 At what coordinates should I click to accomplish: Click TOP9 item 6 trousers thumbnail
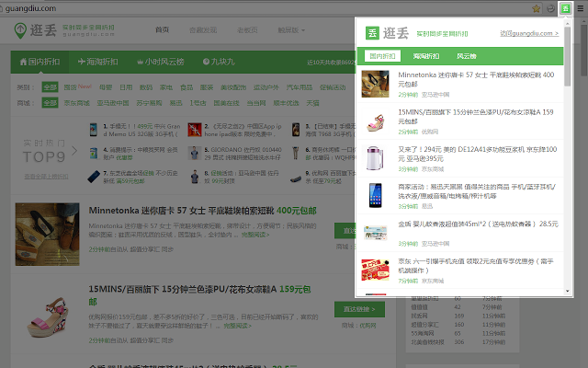point(296,154)
